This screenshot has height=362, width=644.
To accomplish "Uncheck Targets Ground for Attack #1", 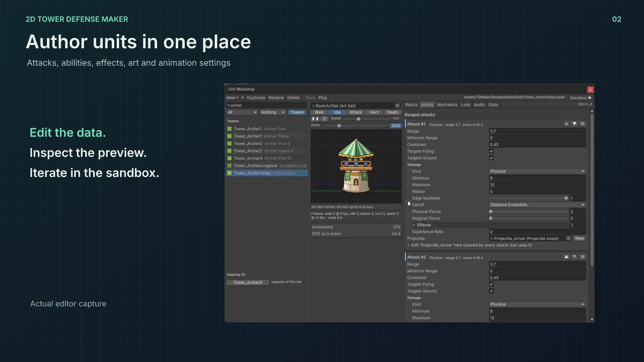I will (491, 158).
